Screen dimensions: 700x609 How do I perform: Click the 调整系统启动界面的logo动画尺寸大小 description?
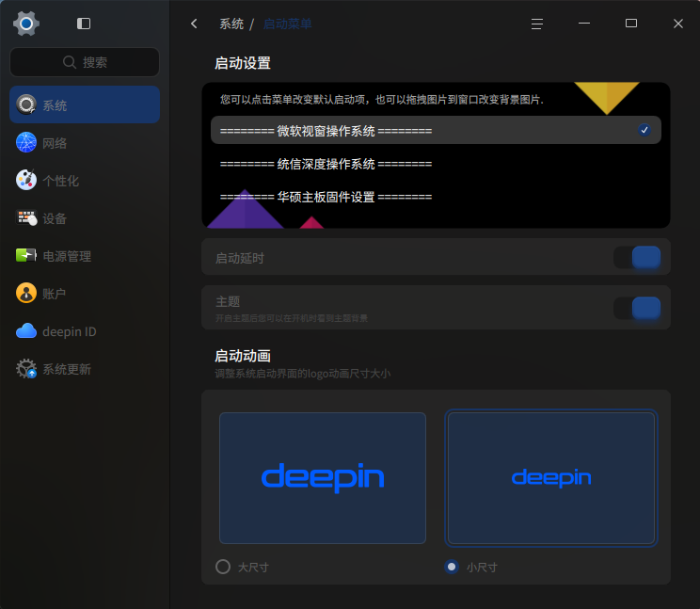tap(303, 374)
